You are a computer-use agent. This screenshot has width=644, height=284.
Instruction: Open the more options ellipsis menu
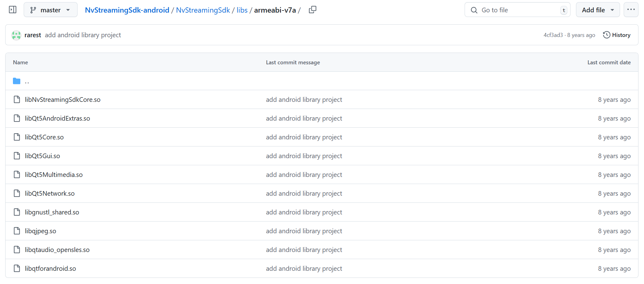tap(631, 10)
